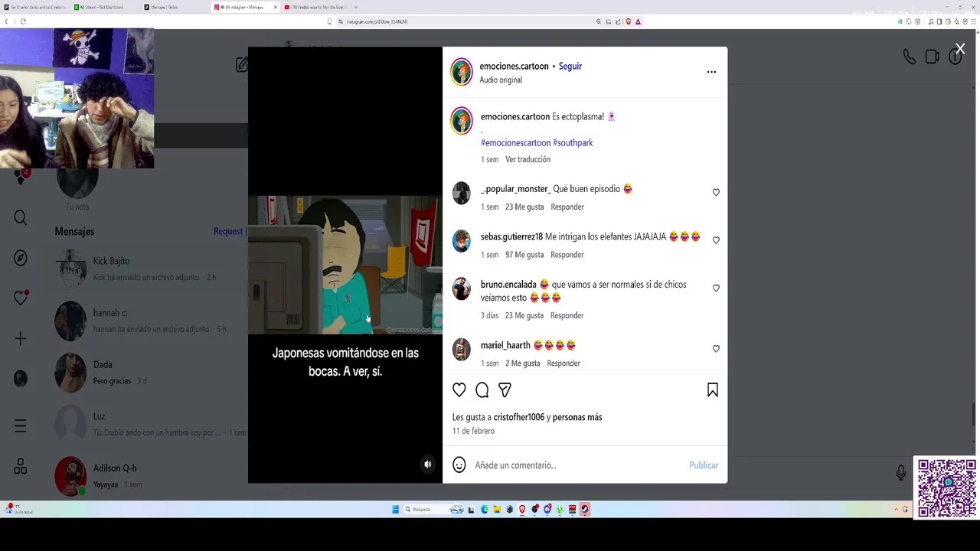Like the post with the heart icon
The height and width of the screenshot is (551, 980).
tap(459, 390)
